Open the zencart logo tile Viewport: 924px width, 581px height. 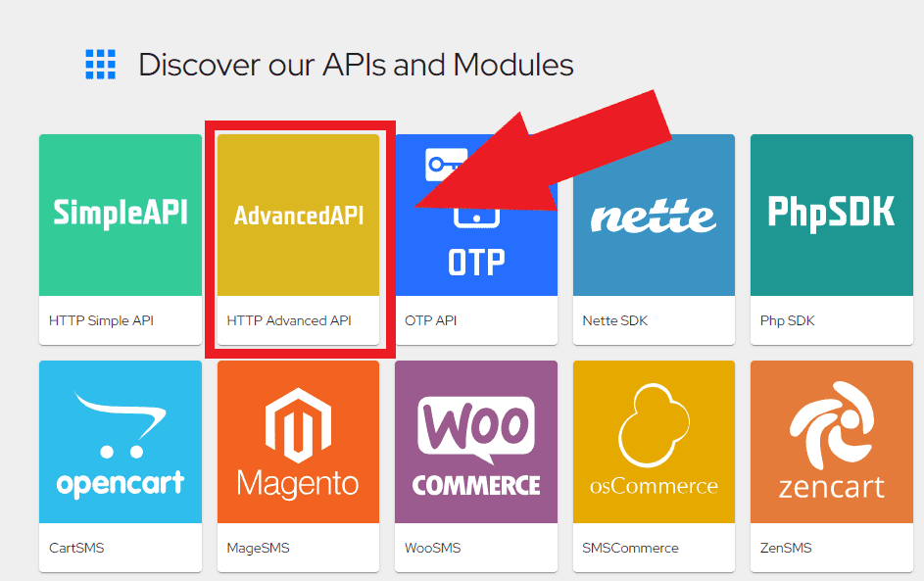(x=832, y=442)
